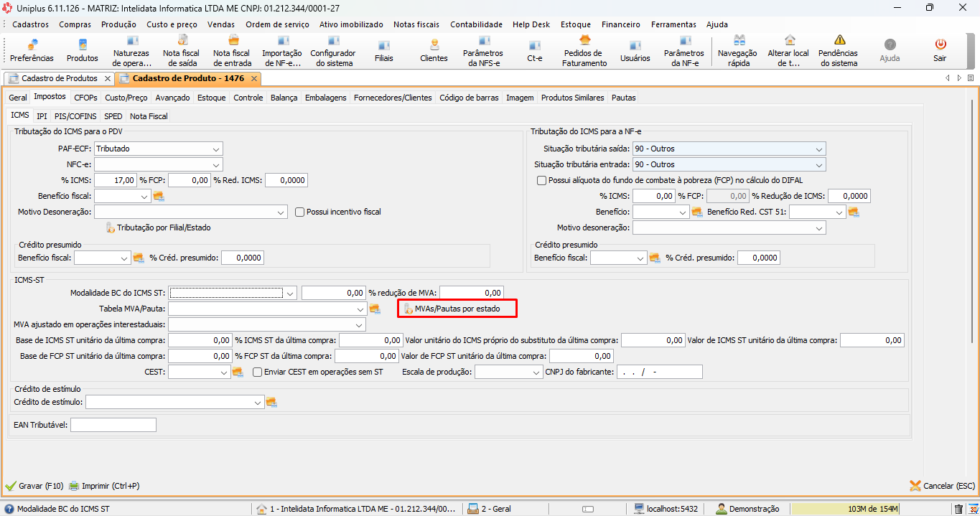Open Situação tributária saída dropdown

(819, 149)
